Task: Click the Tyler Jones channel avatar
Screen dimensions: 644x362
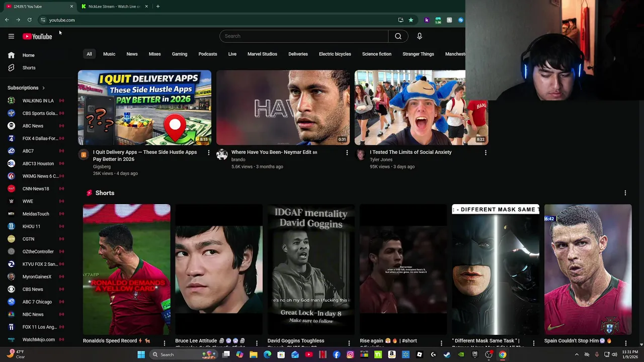Action: coord(360,155)
